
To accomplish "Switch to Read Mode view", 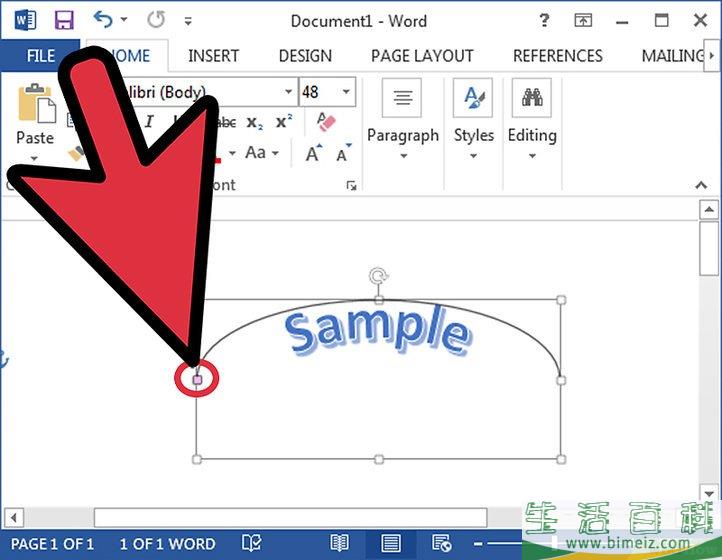I will coord(340,543).
